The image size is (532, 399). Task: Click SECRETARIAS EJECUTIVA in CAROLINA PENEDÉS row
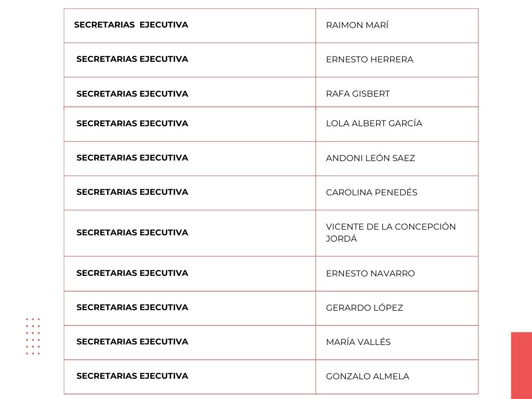pyautogui.click(x=132, y=192)
